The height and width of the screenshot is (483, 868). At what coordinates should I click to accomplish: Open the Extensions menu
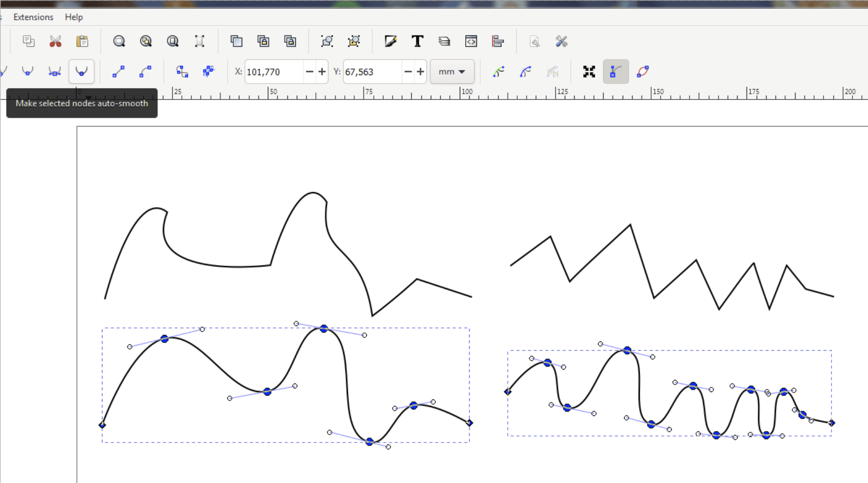click(33, 16)
